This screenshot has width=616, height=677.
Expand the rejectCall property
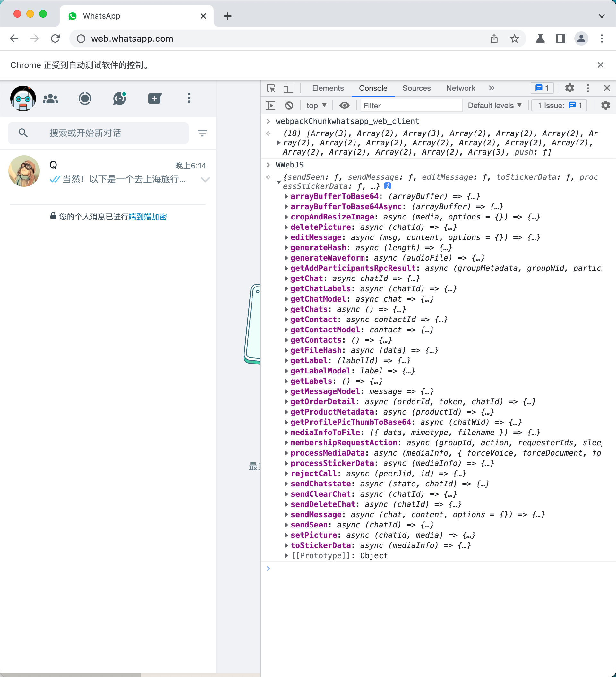(x=286, y=474)
